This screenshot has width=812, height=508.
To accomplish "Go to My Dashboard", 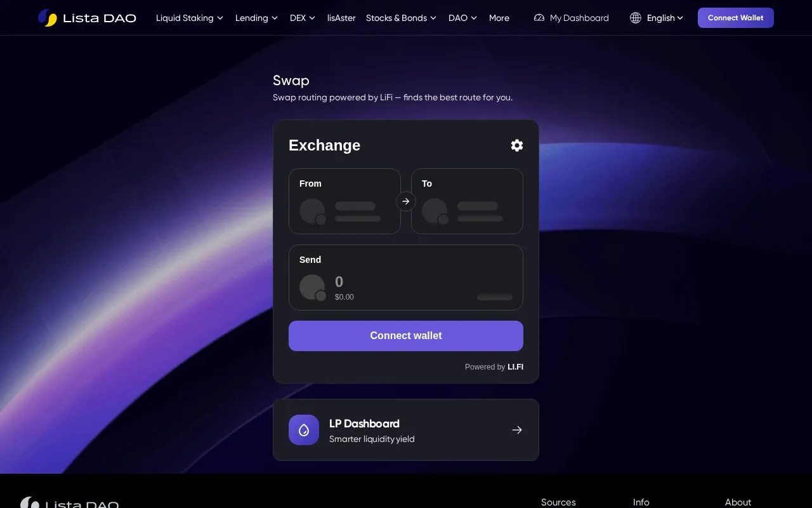I will pyautogui.click(x=571, y=18).
